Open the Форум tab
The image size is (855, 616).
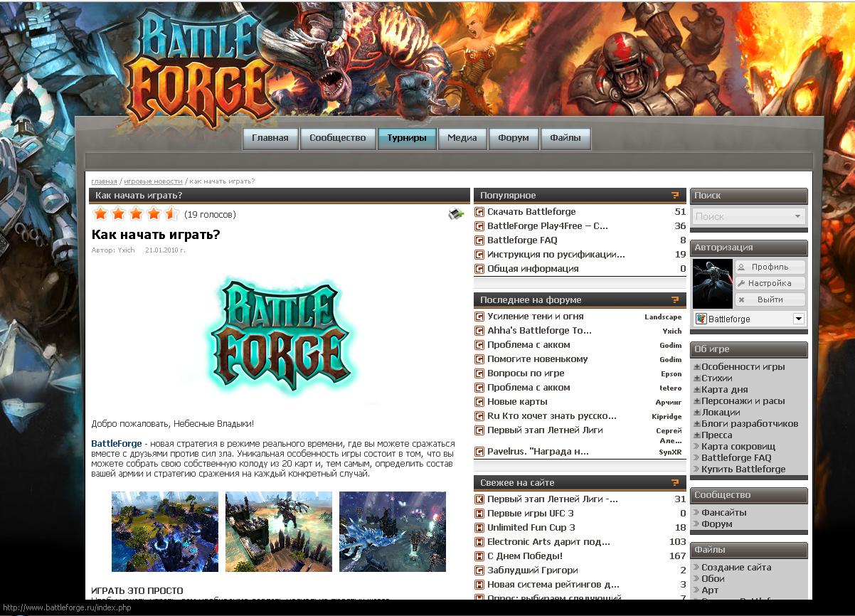[x=514, y=138]
